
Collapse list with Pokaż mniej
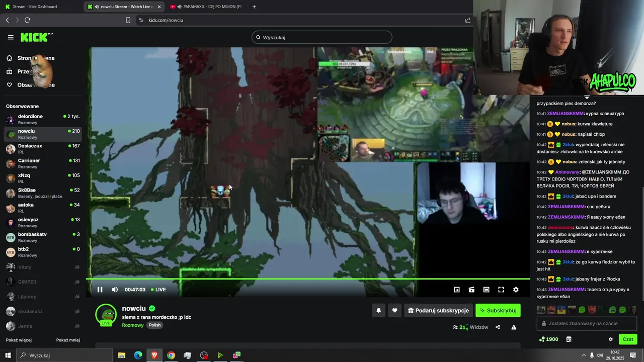click(x=68, y=340)
